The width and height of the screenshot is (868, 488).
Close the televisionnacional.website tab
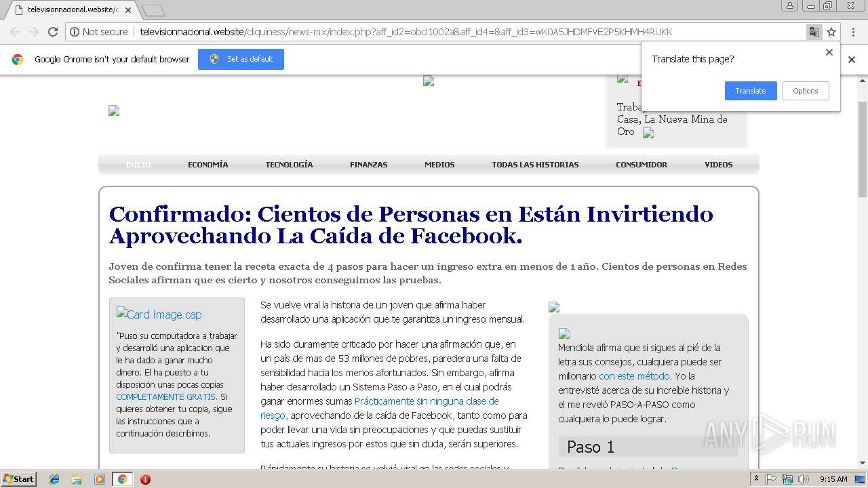click(x=127, y=10)
